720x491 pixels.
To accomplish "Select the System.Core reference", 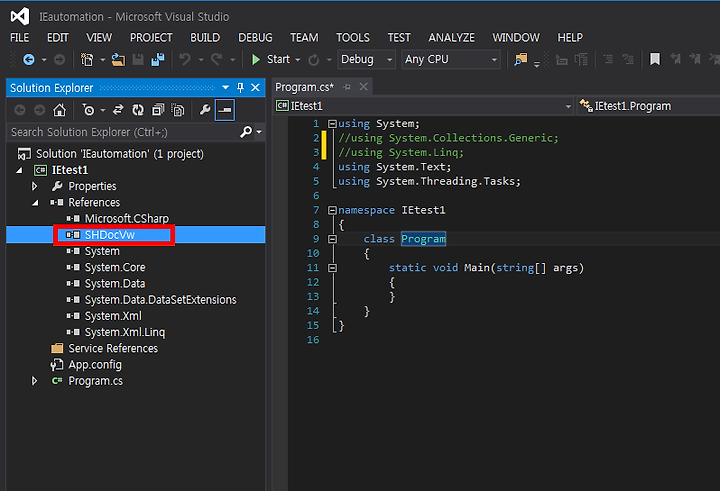I will pos(115,267).
